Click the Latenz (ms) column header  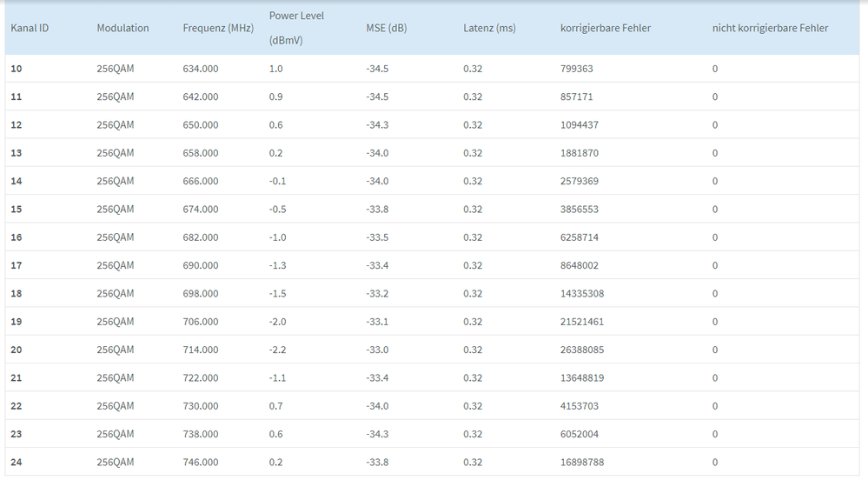point(489,28)
